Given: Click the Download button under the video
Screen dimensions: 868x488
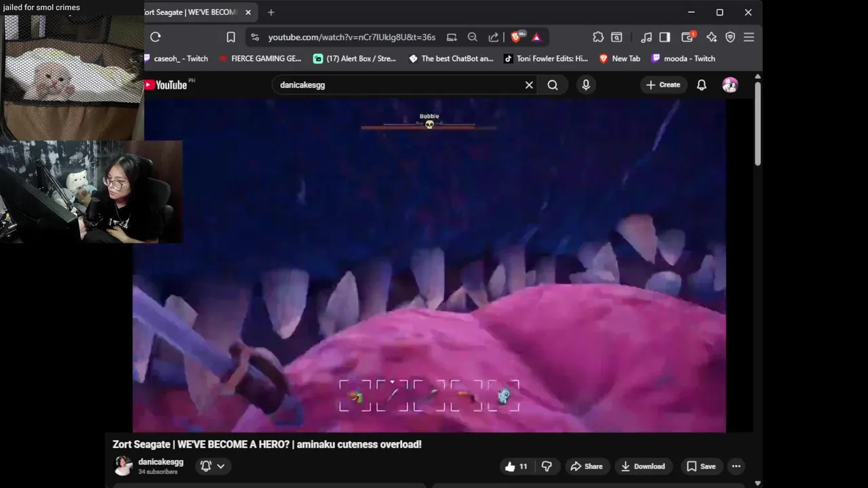Looking at the screenshot, I should click(644, 466).
